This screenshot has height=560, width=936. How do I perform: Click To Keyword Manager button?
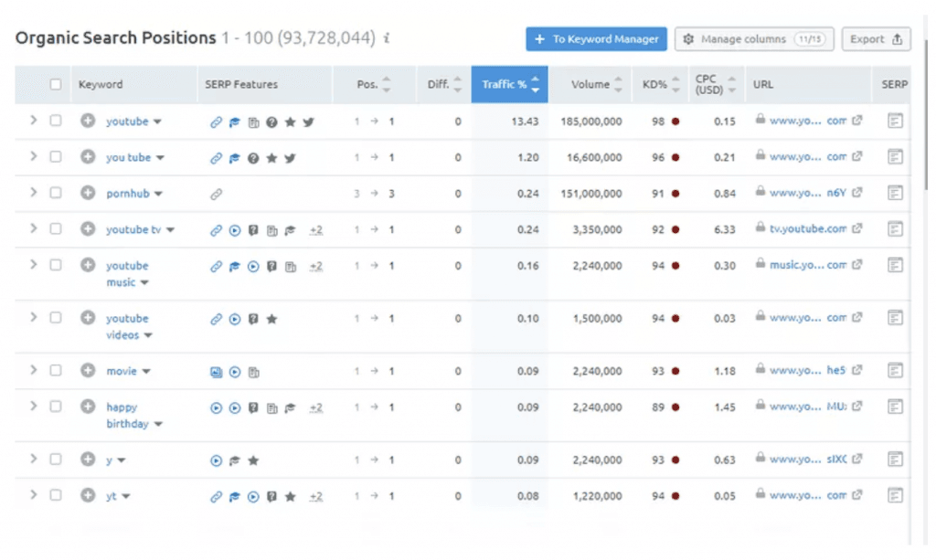(596, 38)
